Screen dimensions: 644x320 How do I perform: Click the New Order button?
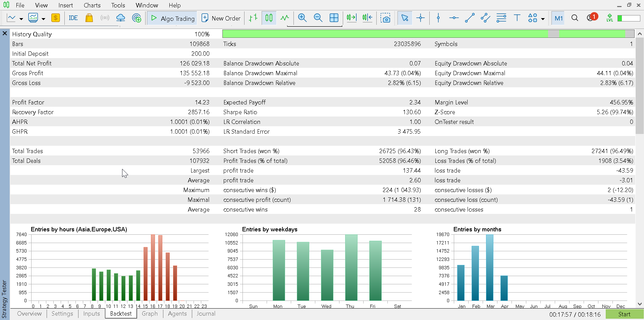click(221, 18)
